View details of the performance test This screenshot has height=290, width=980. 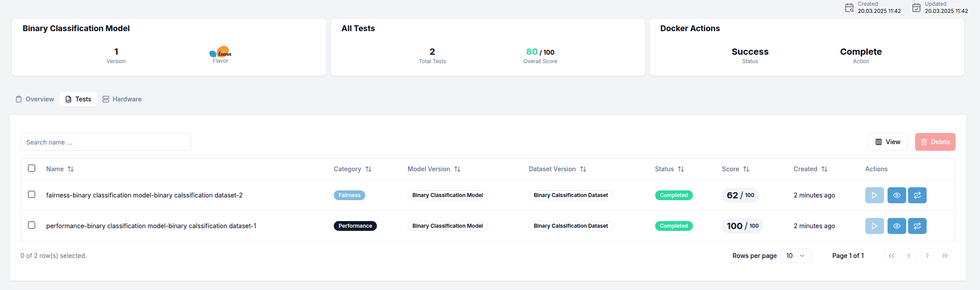point(896,226)
